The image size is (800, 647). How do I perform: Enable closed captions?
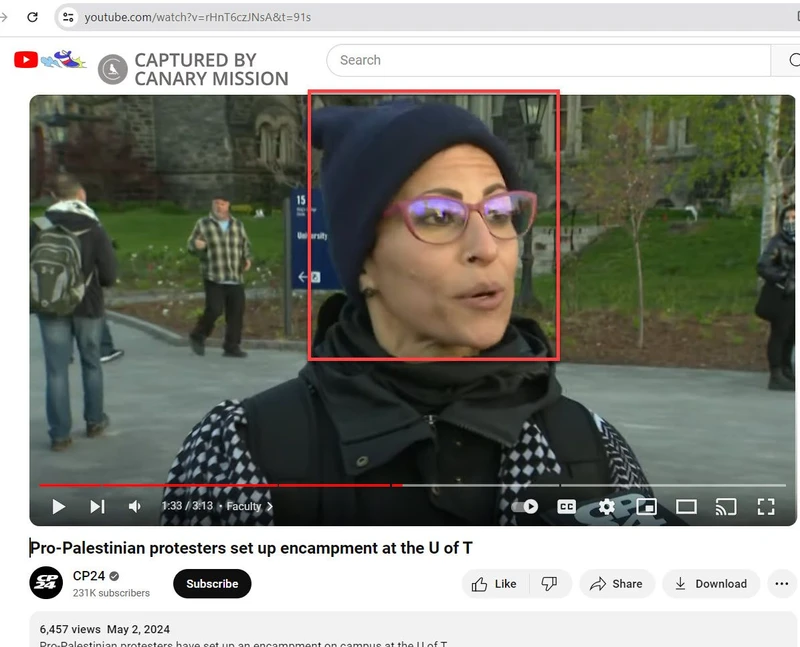(566, 506)
